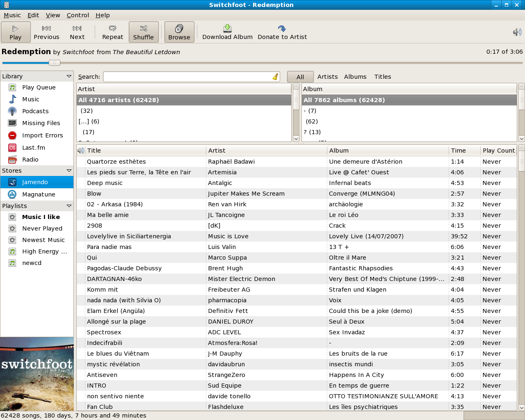Image resolution: width=525 pixels, height=420 pixels.
Task: Select the Artists search filter
Action: click(327, 77)
